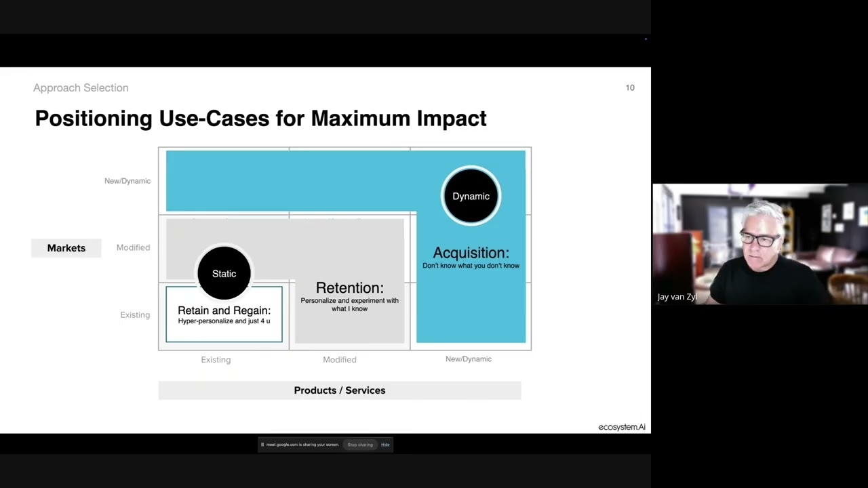The height and width of the screenshot is (488, 868).
Task: Click slide title Positioning Use-Cases for Maximum Impact
Action: coord(260,118)
